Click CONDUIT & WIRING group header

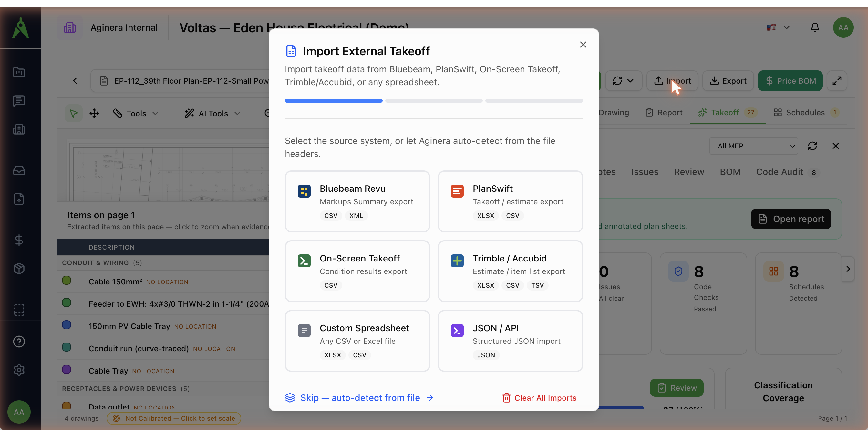tap(163, 263)
